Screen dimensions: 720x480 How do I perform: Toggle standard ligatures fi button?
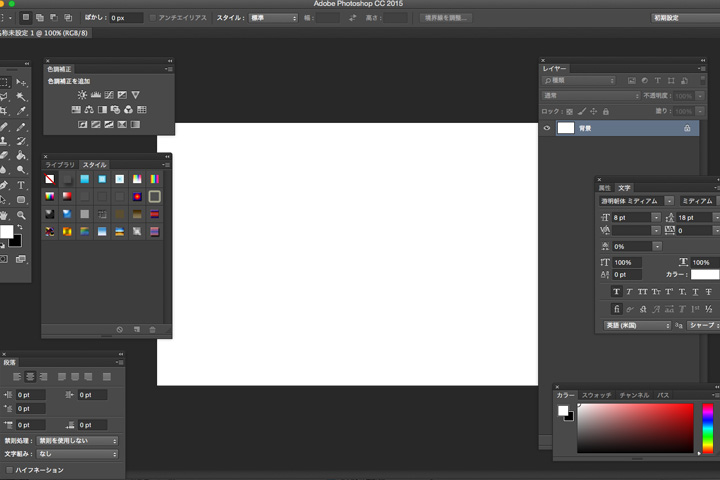tap(616, 309)
